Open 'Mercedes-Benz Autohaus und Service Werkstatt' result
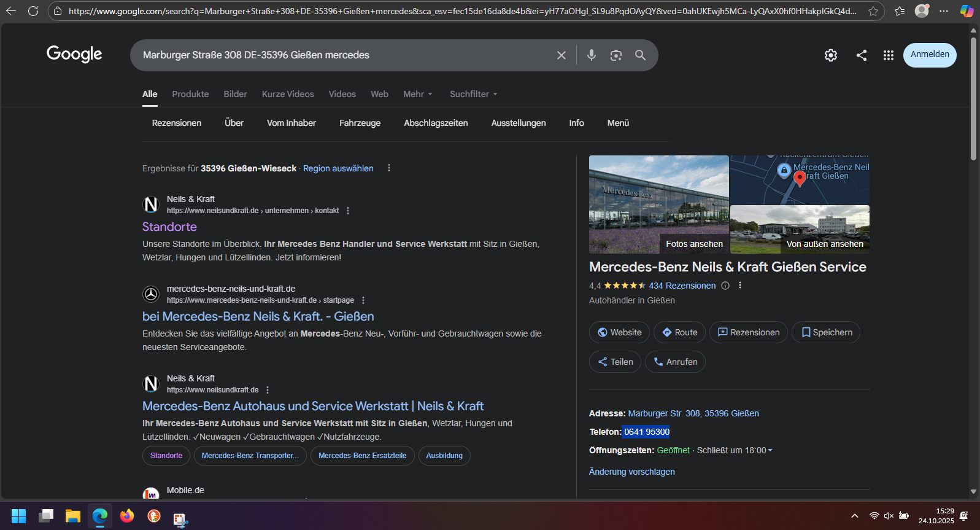Screen dimensions: 980x530 313,406
